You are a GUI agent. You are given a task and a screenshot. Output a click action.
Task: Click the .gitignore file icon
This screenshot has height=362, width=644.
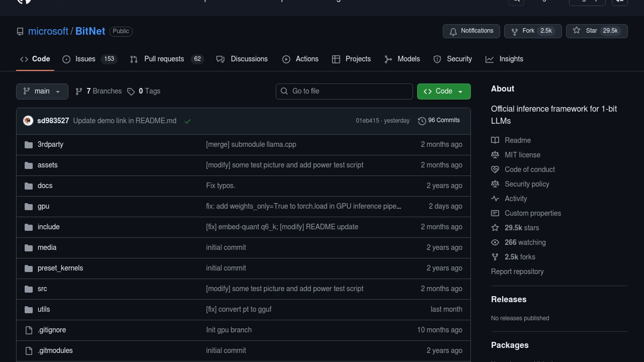pos(29,330)
